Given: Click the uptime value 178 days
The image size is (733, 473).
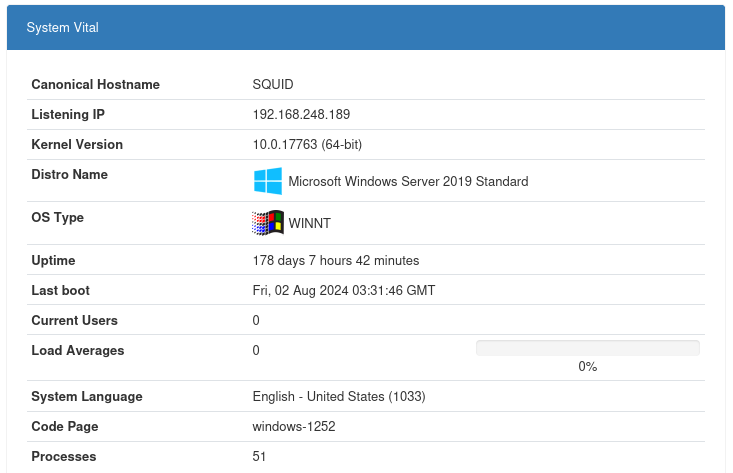Looking at the screenshot, I should click(x=335, y=261).
